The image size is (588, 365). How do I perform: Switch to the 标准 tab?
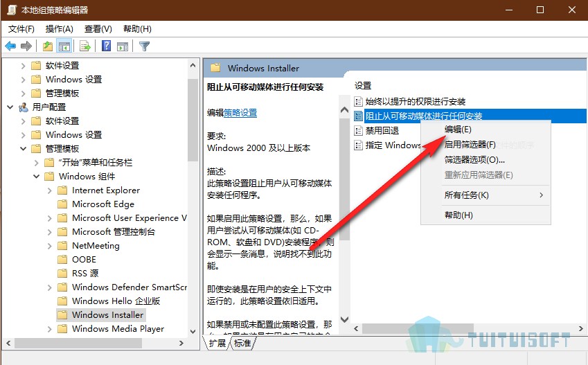tap(242, 344)
